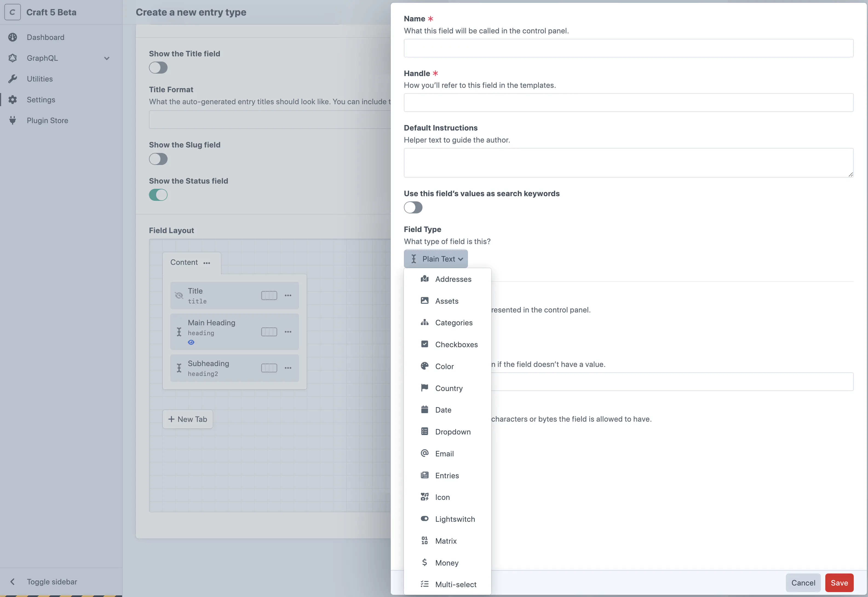Click the Craft 5 Beta site icon
The width and height of the screenshot is (868, 597).
coord(12,12)
